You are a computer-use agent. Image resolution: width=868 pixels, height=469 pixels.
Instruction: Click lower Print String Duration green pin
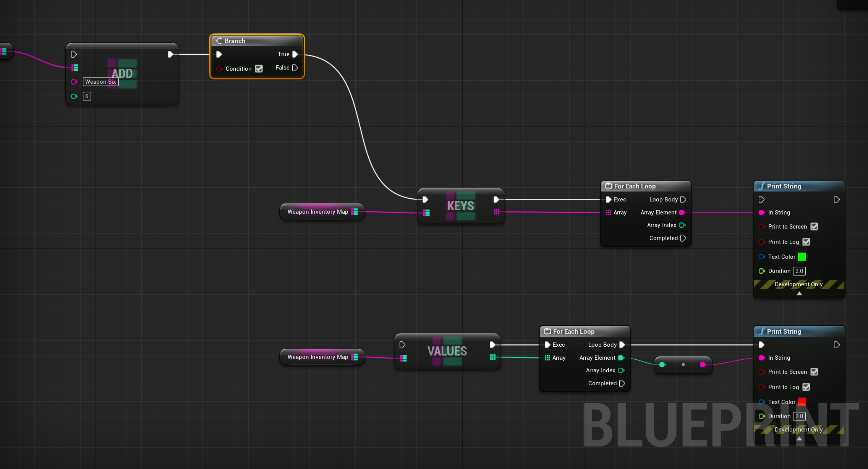(x=761, y=416)
